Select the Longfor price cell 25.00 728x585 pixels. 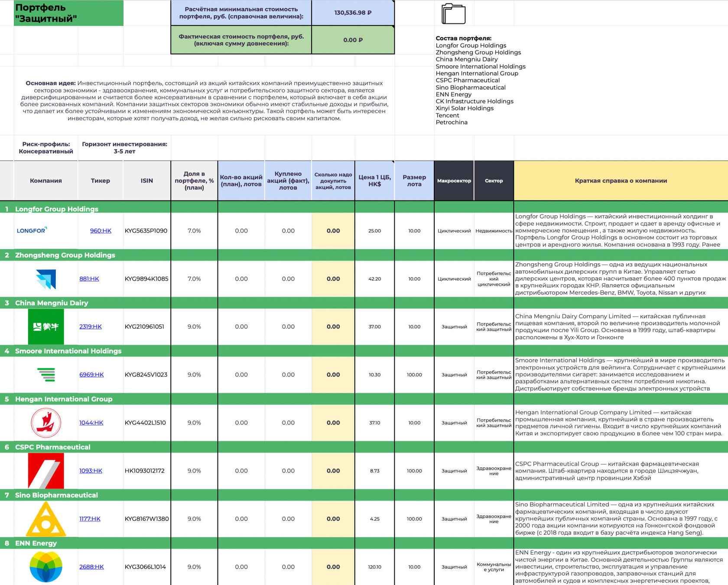[x=375, y=231]
